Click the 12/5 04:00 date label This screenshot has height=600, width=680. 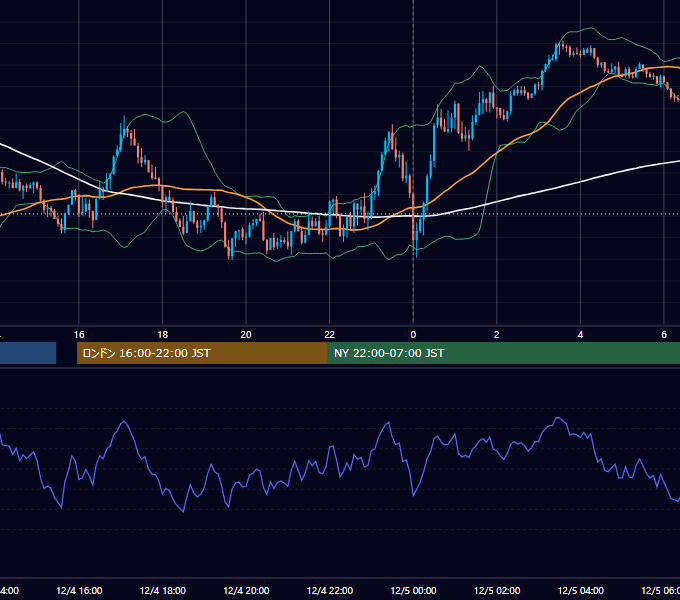point(581,590)
